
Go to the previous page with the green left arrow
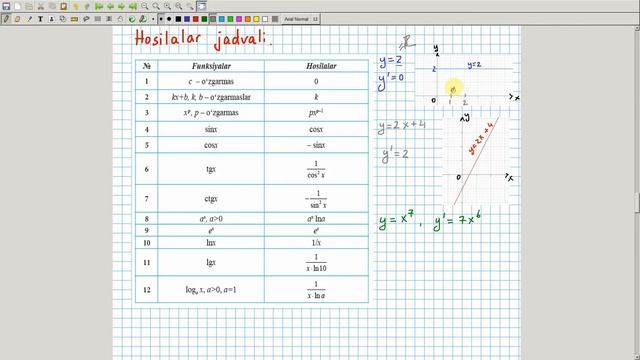pyautogui.click(x=110, y=6)
